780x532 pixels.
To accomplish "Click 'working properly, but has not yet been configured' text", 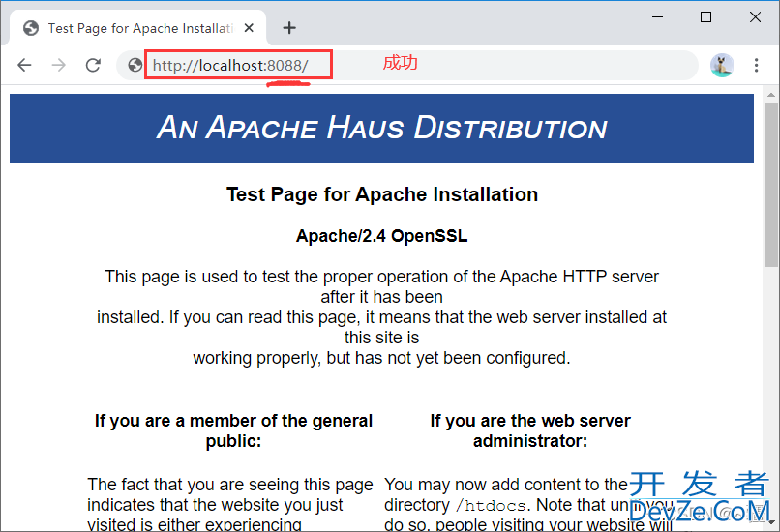I will pos(381,358).
